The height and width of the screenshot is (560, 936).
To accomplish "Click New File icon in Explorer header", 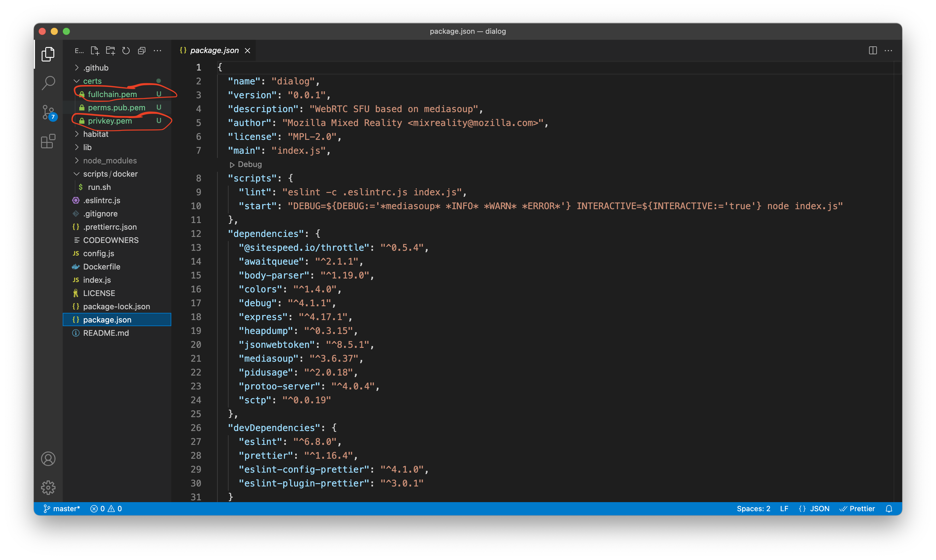I will pos(95,51).
